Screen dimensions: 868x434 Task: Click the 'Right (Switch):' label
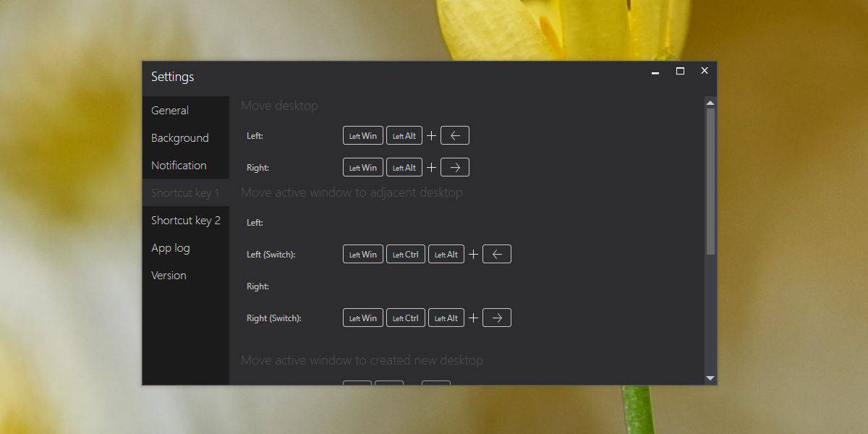click(x=274, y=318)
